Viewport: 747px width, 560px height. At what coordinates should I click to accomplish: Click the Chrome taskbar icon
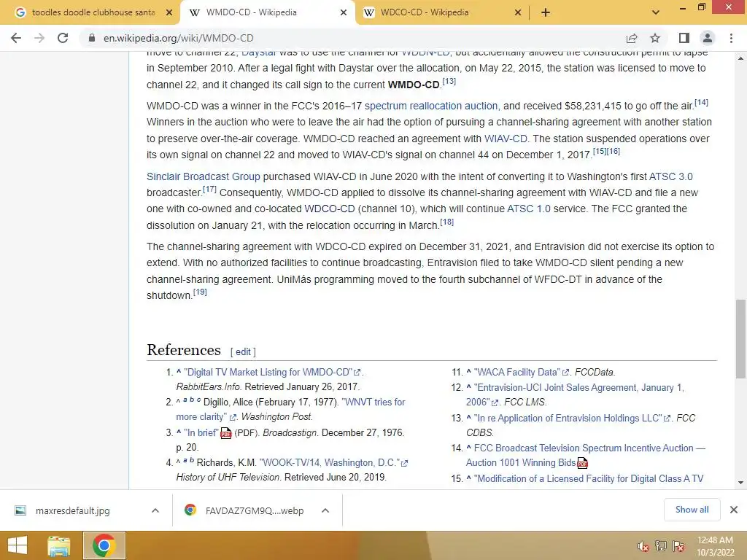click(104, 545)
